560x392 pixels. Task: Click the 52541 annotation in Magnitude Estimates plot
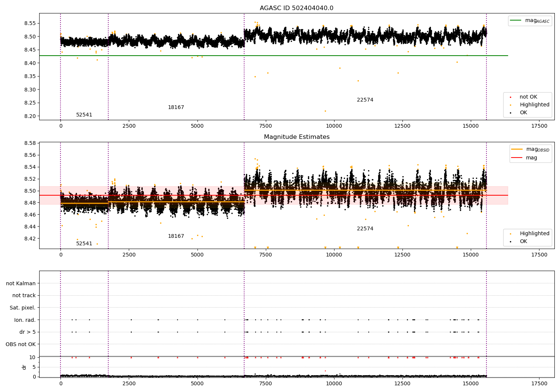coord(84,244)
